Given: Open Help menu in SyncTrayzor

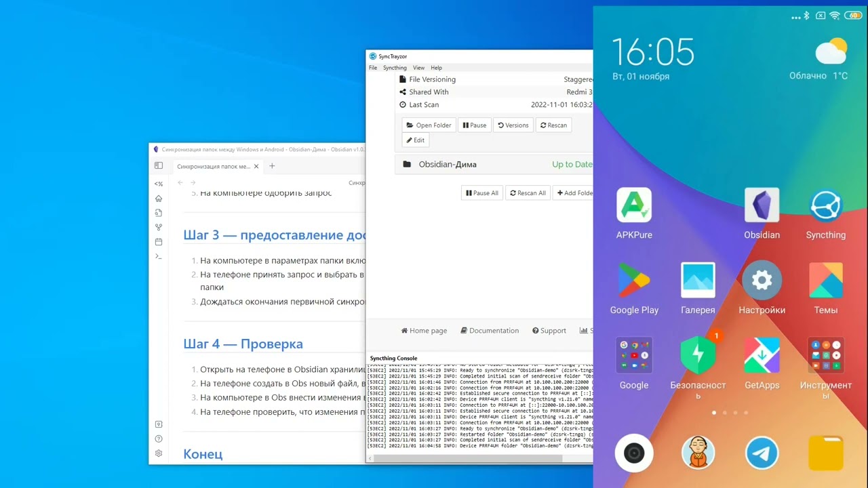Looking at the screenshot, I should 436,68.
